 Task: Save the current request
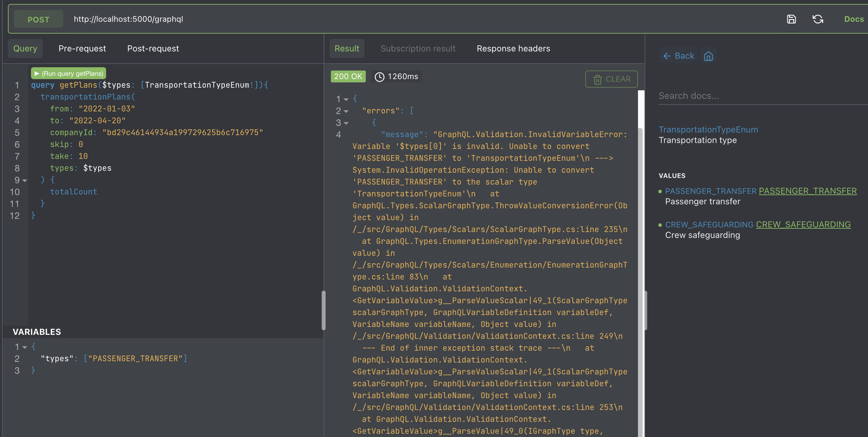(x=792, y=19)
